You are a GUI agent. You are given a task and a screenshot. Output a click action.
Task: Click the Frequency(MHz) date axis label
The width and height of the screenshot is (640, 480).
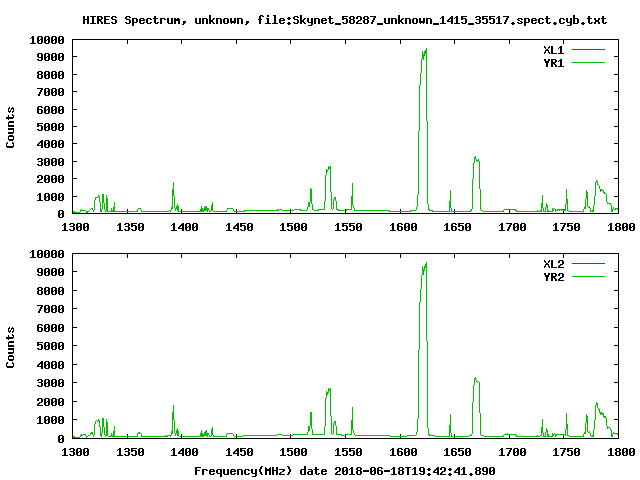344,471
